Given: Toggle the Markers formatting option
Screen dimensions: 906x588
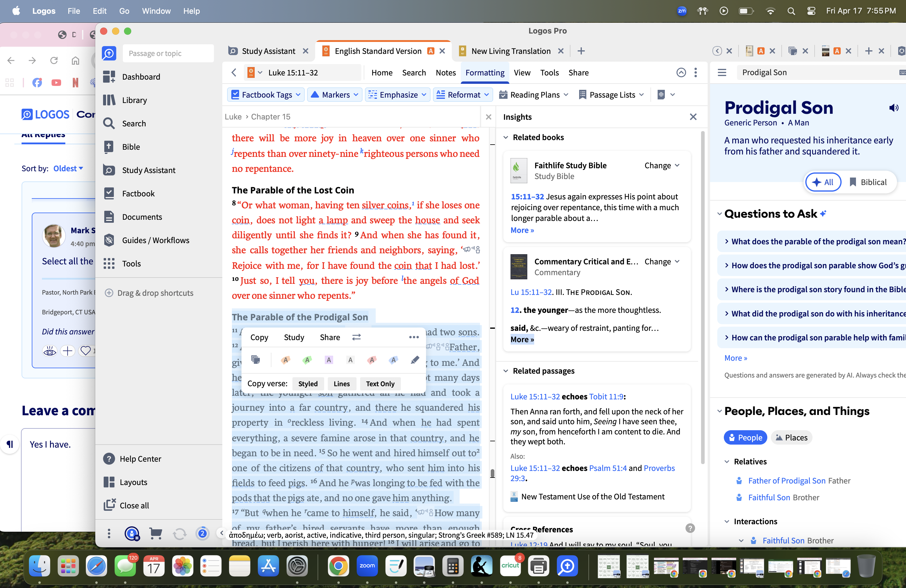Looking at the screenshot, I should point(335,95).
